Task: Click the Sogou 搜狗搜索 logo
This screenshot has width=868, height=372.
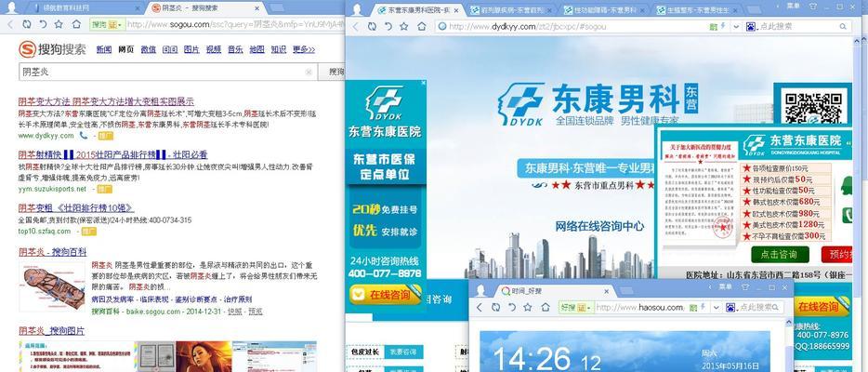Action: (53, 49)
